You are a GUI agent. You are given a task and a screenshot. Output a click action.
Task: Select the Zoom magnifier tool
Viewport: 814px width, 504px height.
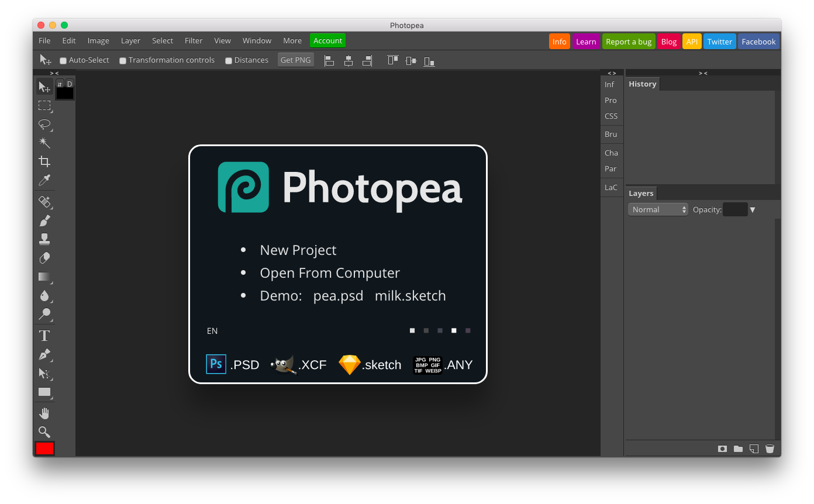tap(44, 432)
